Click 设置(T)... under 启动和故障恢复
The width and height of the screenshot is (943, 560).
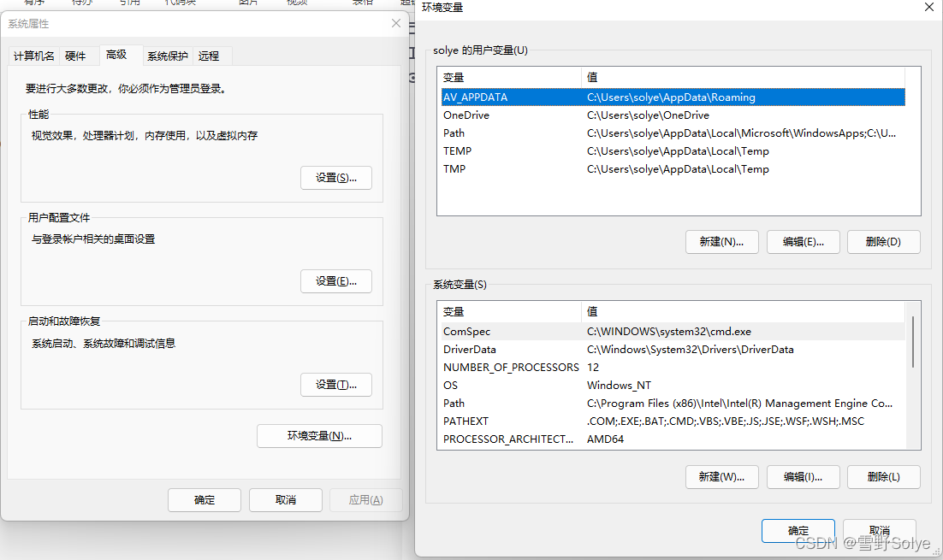coord(336,385)
